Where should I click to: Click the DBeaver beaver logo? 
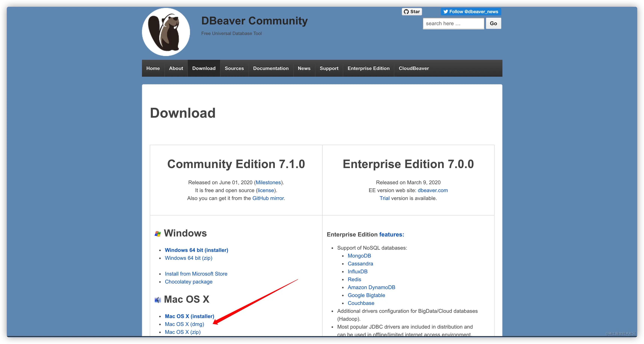pos(166,32)
